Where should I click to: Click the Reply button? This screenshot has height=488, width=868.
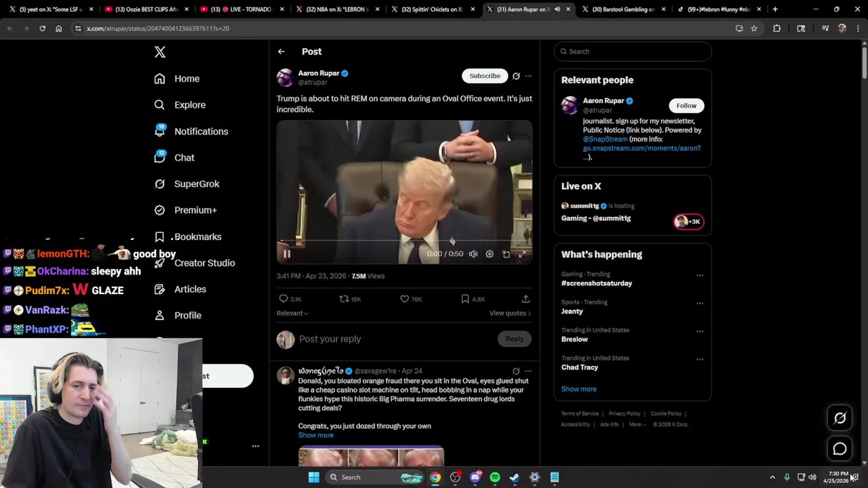click(x=514, y=339)
